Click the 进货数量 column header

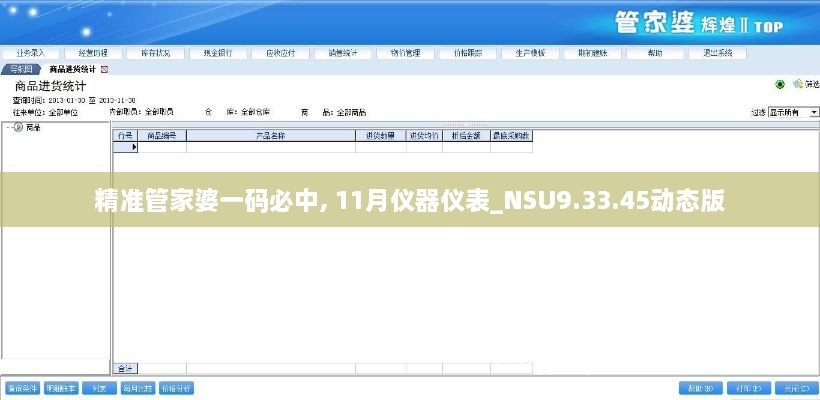coord(381,135)
